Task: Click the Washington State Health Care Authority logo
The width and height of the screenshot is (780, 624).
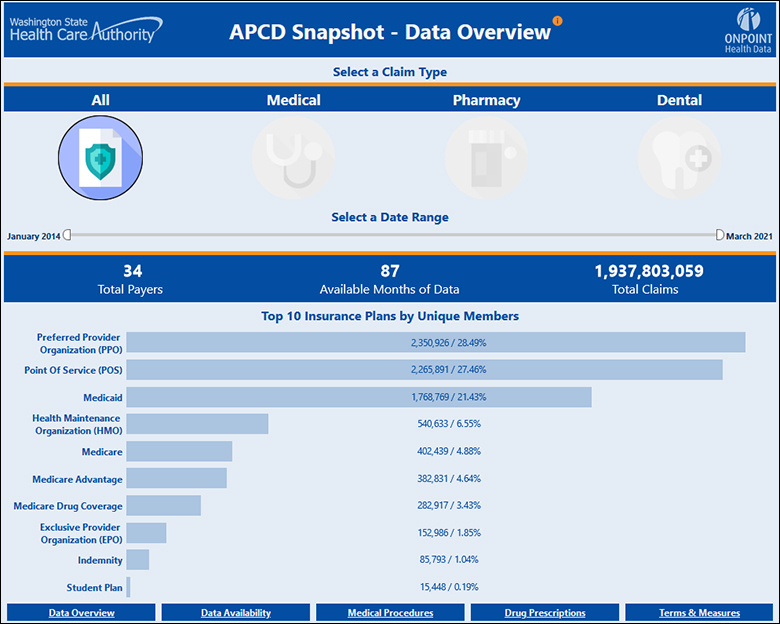Action: (x=82, y=27)
